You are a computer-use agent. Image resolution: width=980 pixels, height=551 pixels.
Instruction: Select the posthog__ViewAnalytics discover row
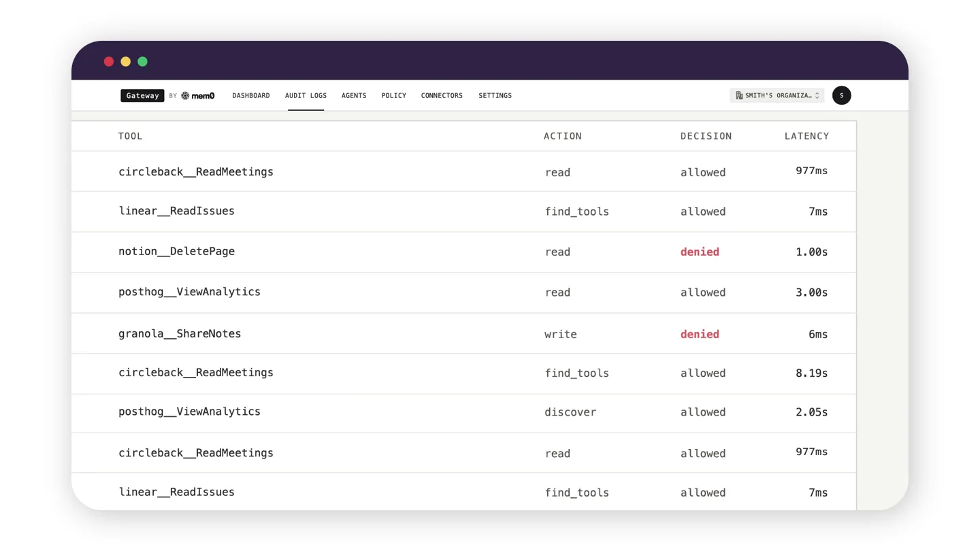click(x=463, y=413)
